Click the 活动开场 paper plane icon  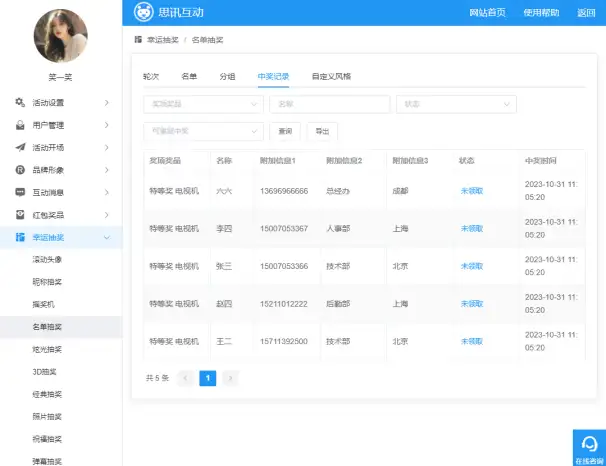[20, 147]
